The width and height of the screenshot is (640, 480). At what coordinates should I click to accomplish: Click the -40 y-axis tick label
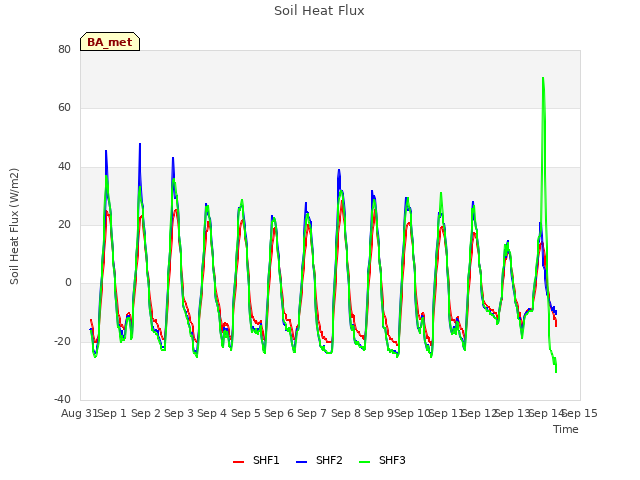click(62, 399)
